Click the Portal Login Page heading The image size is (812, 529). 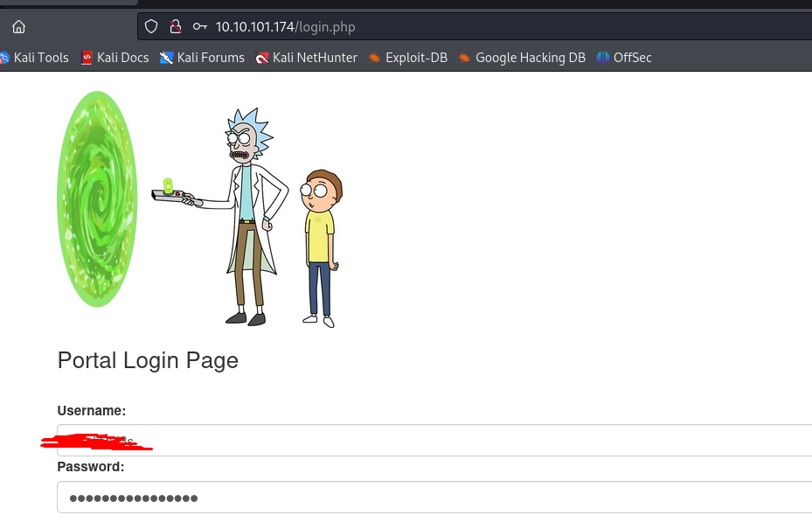pyautogui.click(x=148, y=360)
